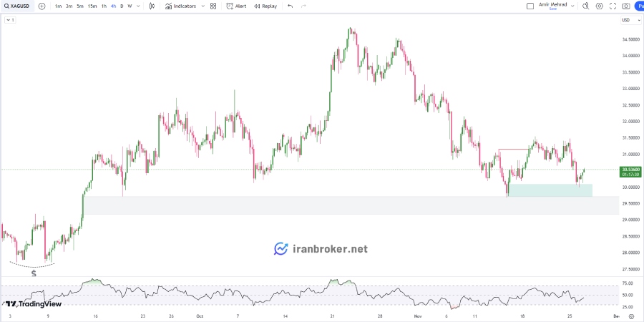
Task: Start bar Replay mode
Action: (x=265, y=6)
